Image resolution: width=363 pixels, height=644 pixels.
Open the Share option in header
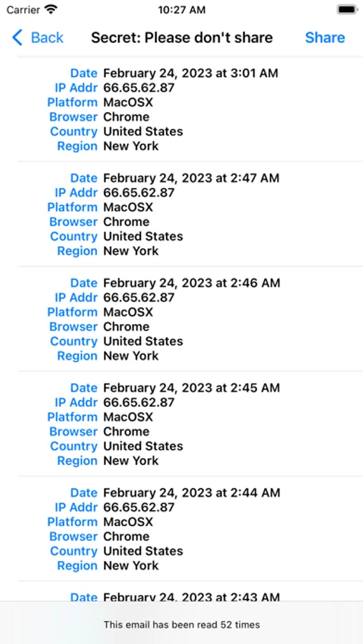(325, 37)
